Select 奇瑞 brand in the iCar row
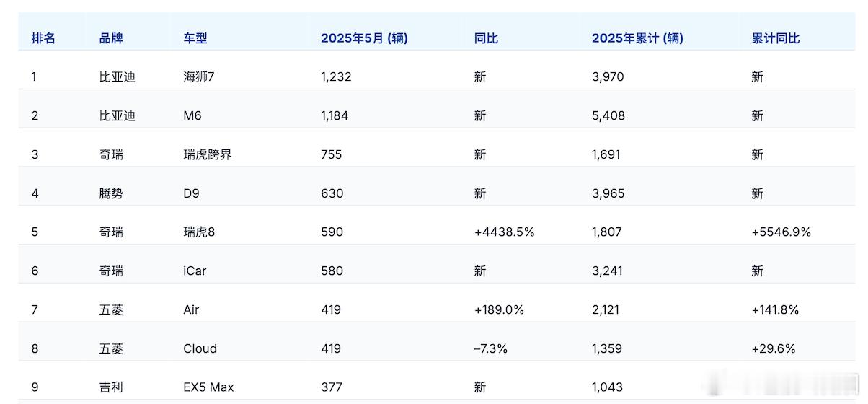868x404 pixels. pos(111,271)
